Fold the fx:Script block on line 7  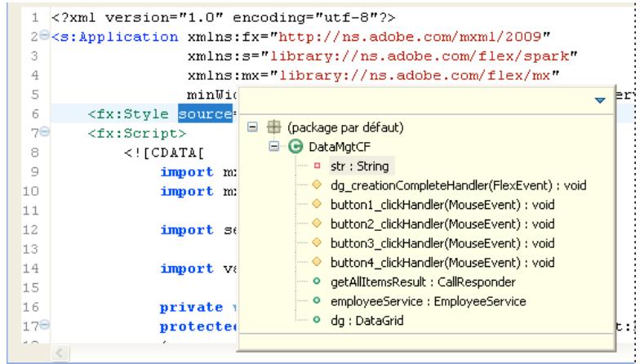[x=44, y=132]
